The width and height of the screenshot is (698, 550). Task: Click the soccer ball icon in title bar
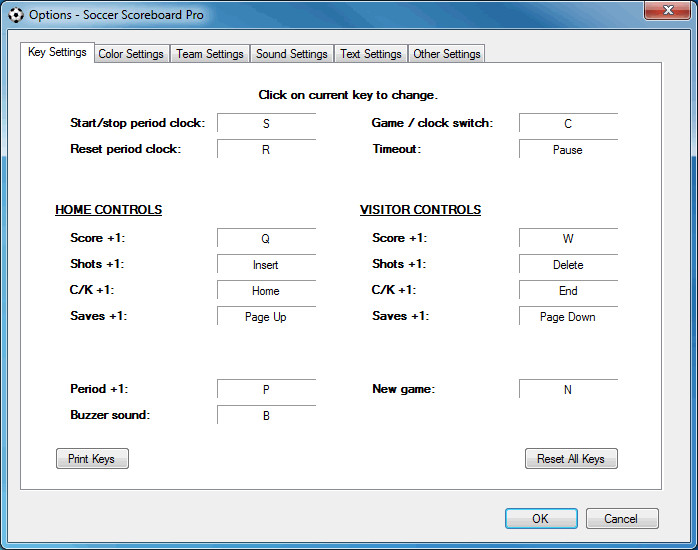[16, 15]
